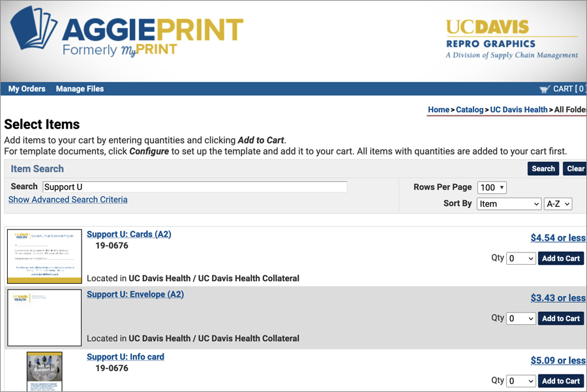The width and height of the screenshot is (587, 392).
Task: Open Support U: Envelope thumbnail image
Action: pyautogui.click(x=44, y=318)
